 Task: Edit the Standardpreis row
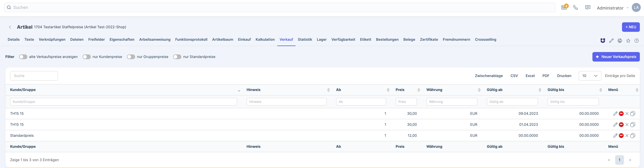click(615, 135)
